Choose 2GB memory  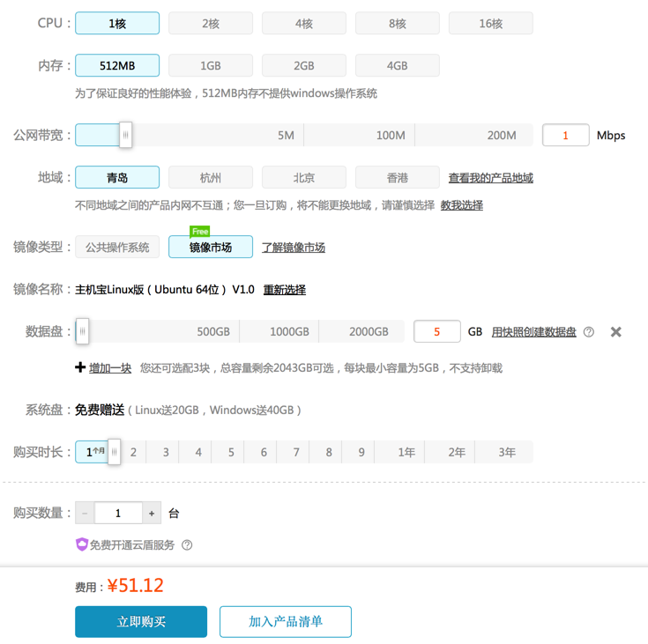[x=304, y=65]
